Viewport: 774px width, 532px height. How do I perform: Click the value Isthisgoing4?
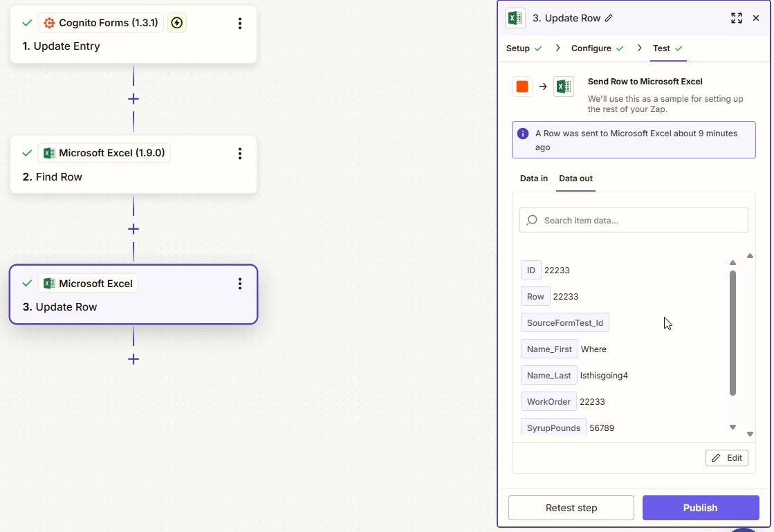(604, 376)
